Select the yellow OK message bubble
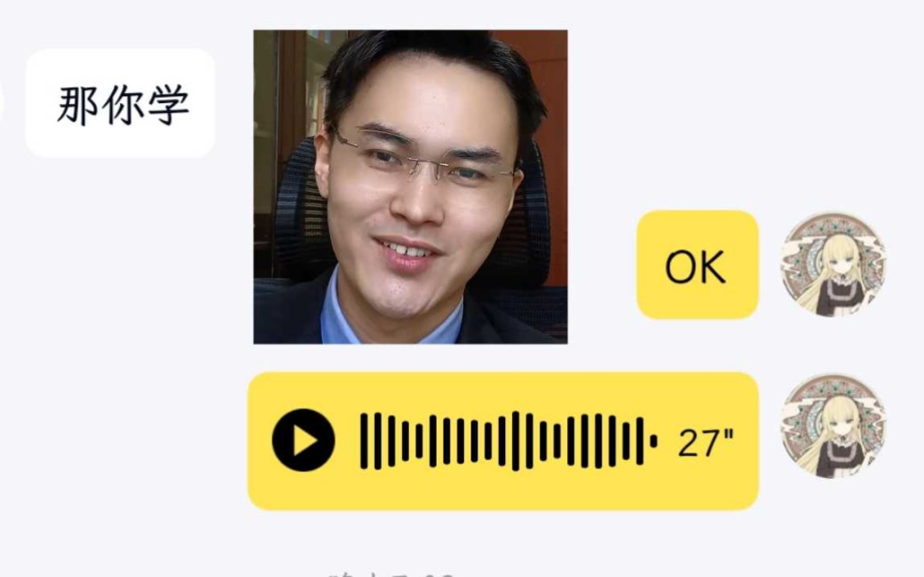This screenshot has width=924, height=577. click(x=697, y=265)
